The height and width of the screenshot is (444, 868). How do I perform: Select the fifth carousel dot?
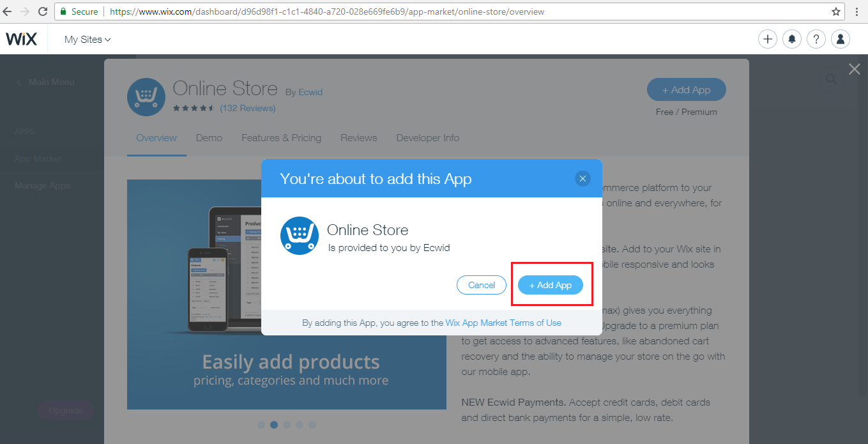point(312,424)
